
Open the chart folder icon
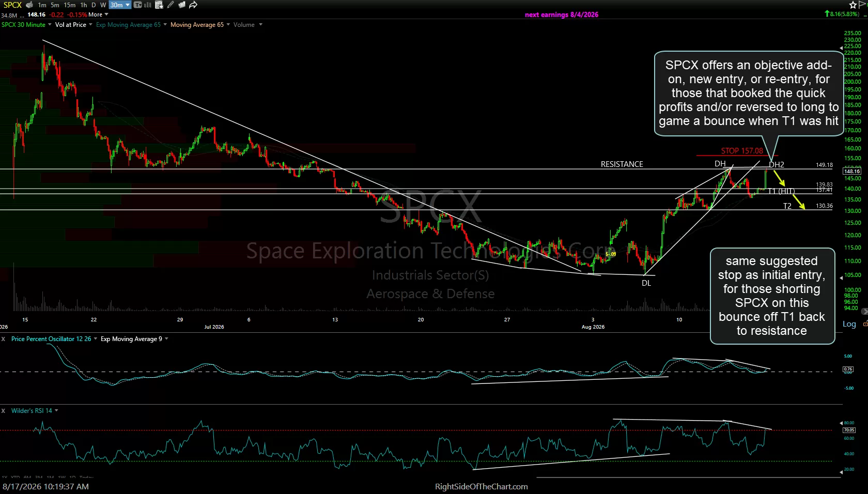pyautogui.click(x=182, y=5)
